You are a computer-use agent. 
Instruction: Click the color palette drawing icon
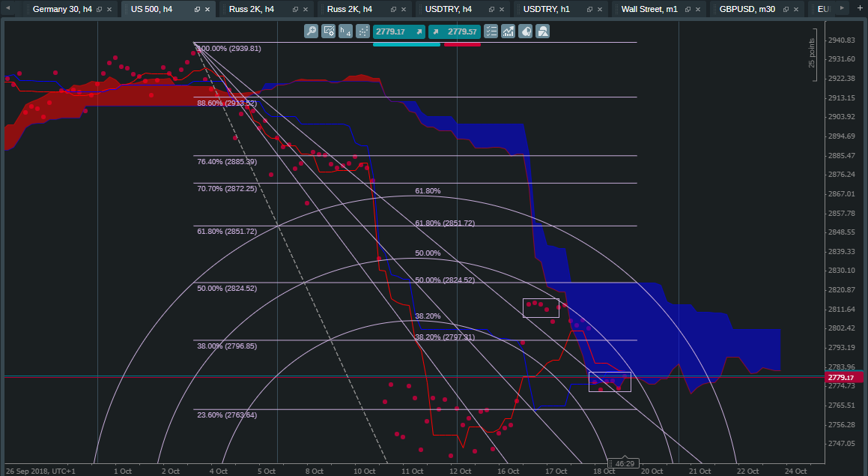click(526, 31)
